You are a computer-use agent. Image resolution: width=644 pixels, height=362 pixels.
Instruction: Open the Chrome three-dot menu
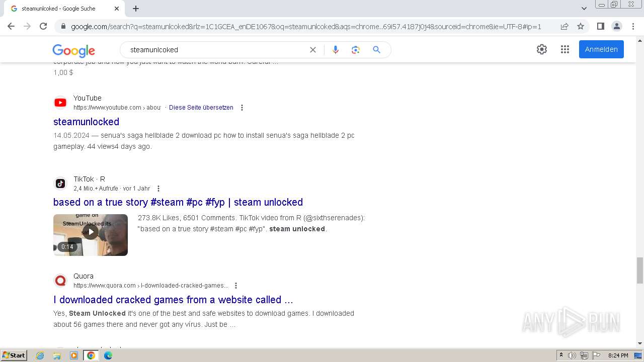point(633,26)
